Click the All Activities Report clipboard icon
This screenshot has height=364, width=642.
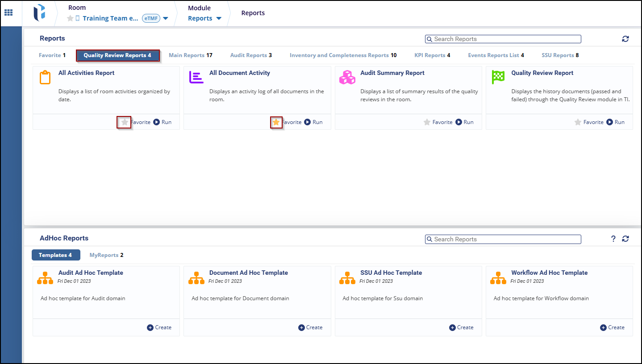tap(45, 77)
